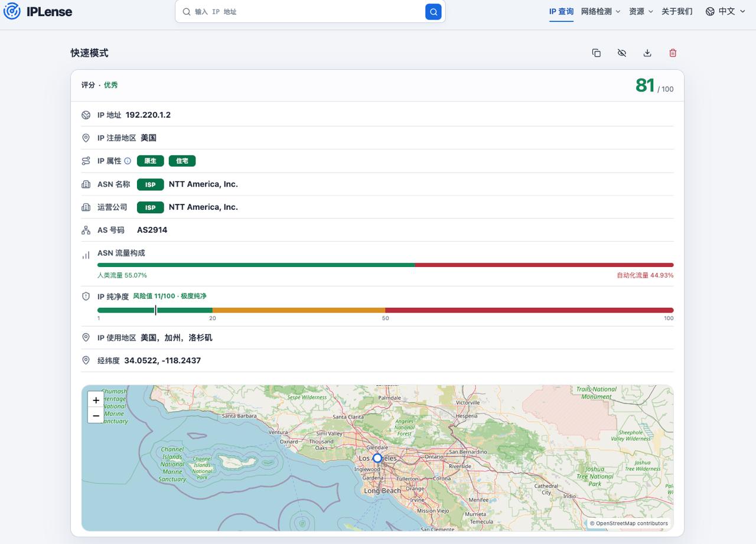
Task: Expand the 资源 menu
Action: click(x=641, y=11)
